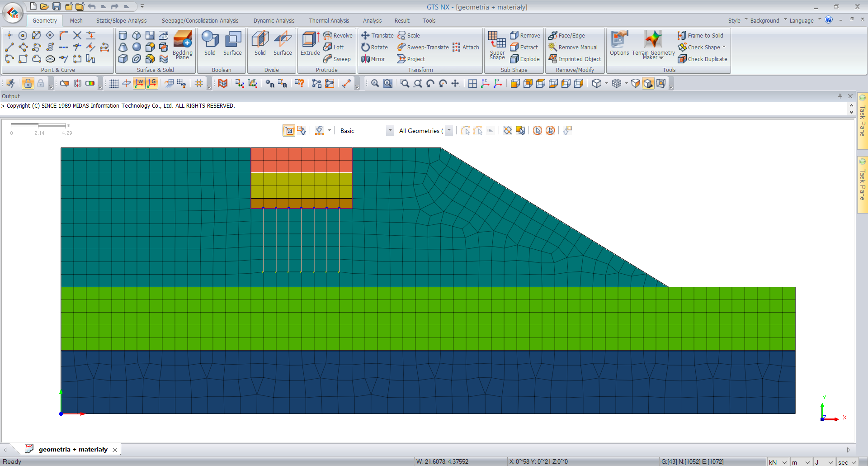The height and width of the screenshot is (466, 868).
Task: Click the cylinder solid icon
Action: click(123, 35)
